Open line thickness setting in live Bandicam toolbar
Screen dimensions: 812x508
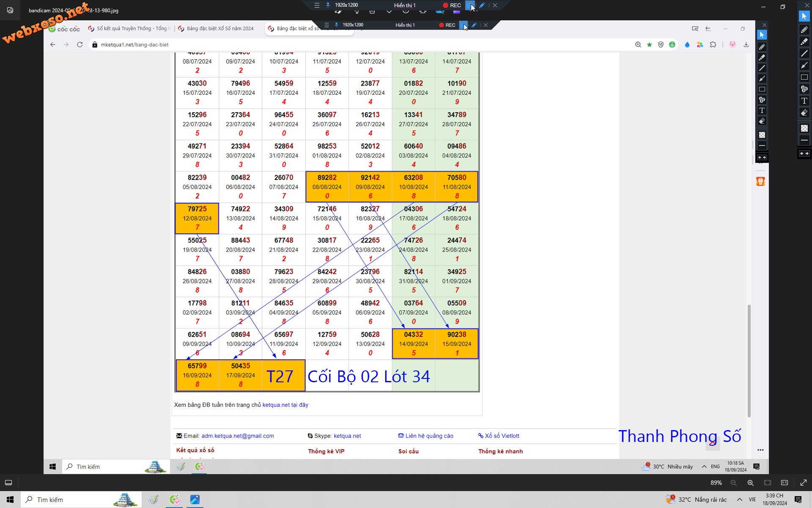coord(804,140)
